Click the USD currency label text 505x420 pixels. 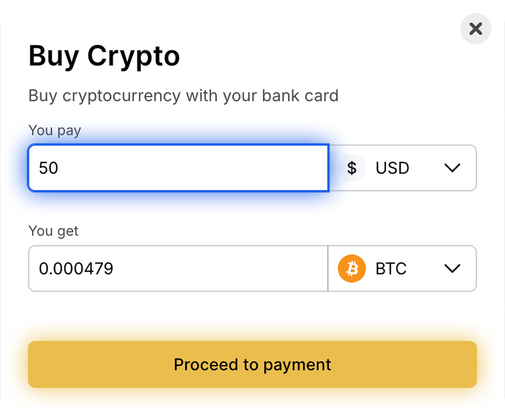tap(392, 168)
